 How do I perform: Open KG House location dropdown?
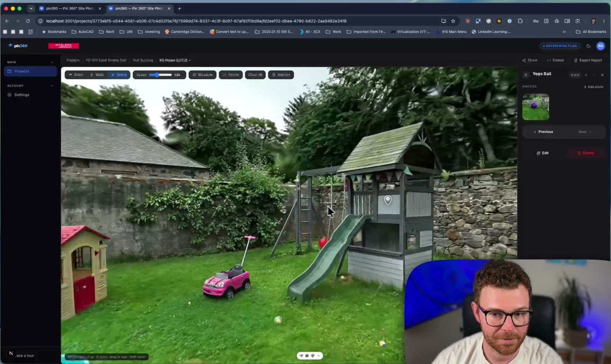[x=175, y=60]
